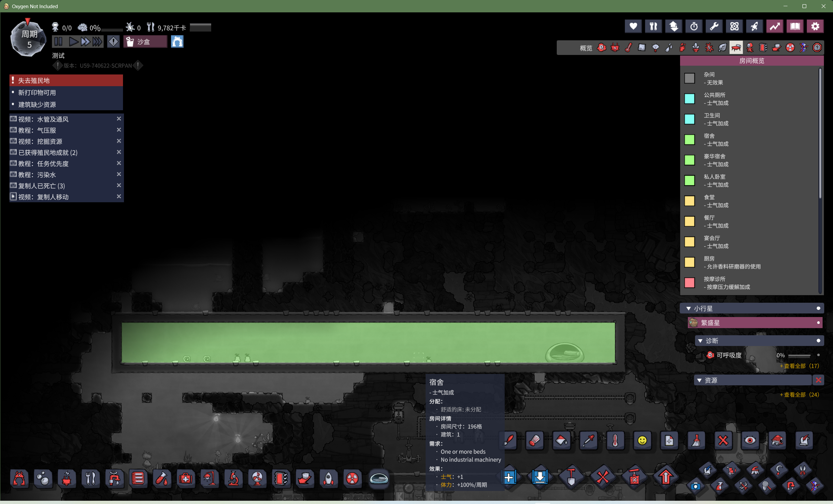
Task: Open the 新打印物可用 notification
Action: point(66,93)
